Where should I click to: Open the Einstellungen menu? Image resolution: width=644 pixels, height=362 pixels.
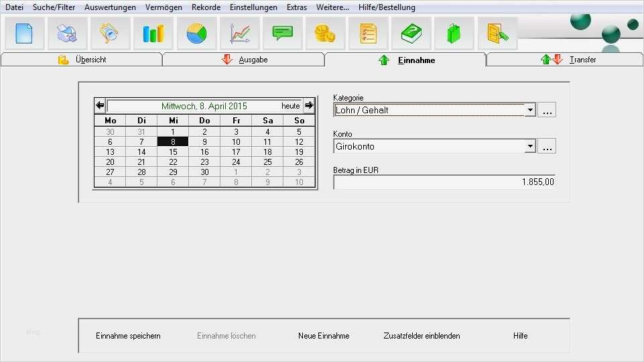coord(253,7)
